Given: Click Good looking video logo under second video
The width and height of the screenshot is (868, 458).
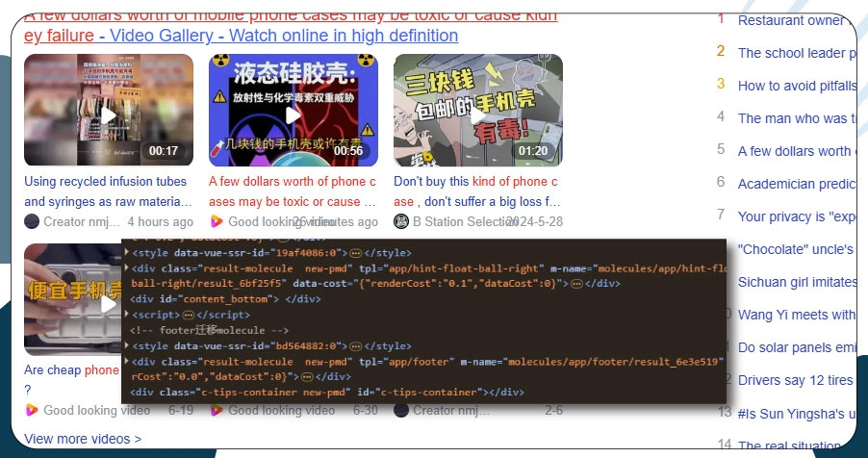Looking at the screenshot, I should [x=217, y=222].
